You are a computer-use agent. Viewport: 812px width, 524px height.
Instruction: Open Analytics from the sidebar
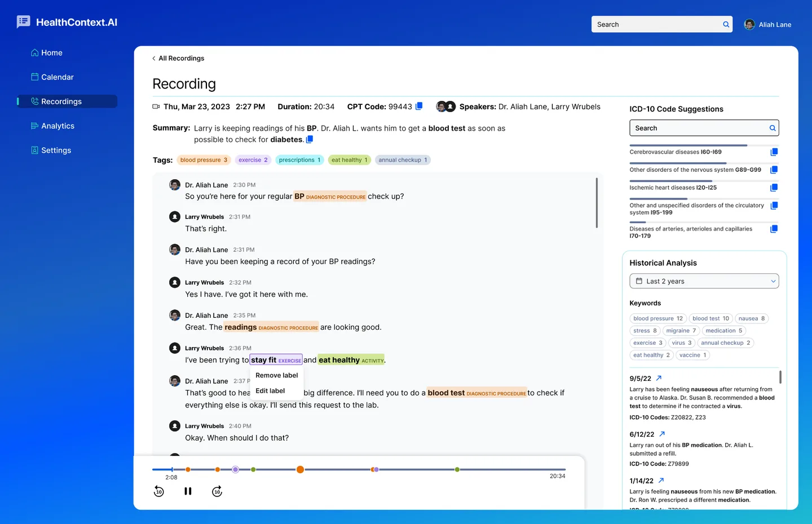(x=58, y=126)
